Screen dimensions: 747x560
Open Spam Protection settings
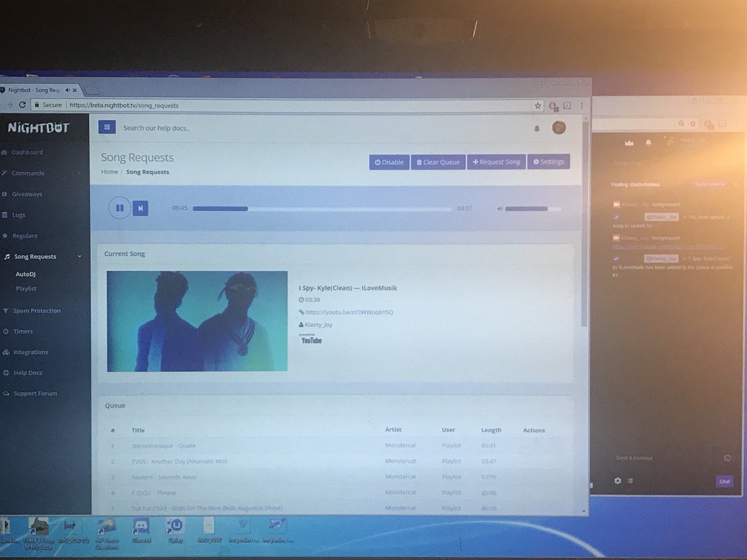coord(31,310)
